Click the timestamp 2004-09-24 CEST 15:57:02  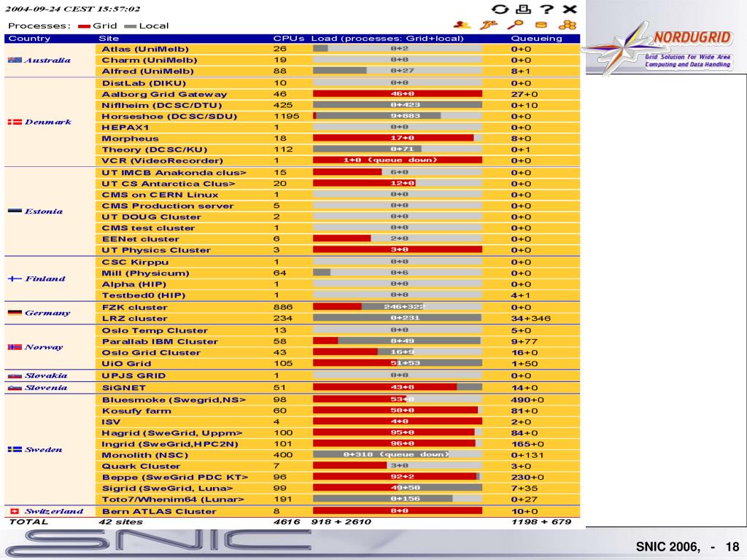click(x=73, y=9)
